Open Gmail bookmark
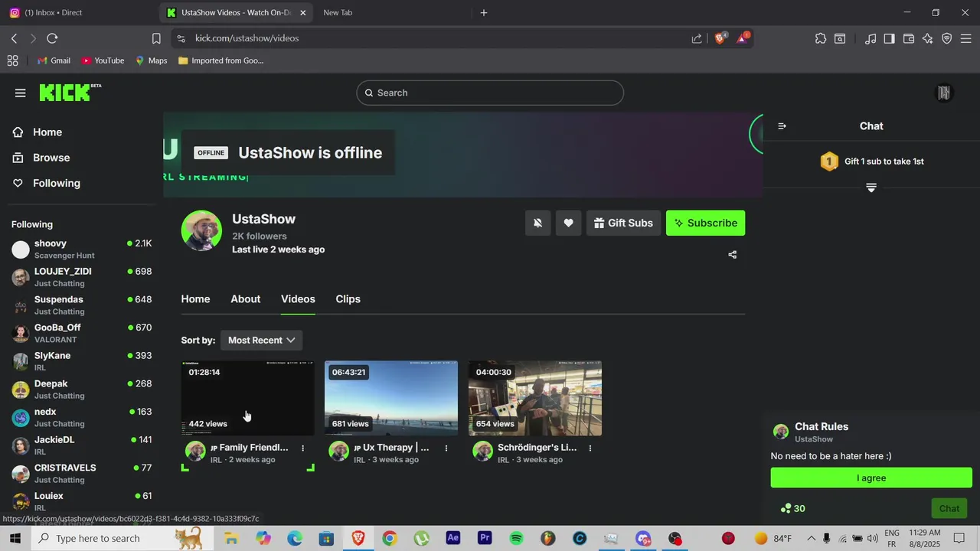The image size is (980, 551). [54, 60]
